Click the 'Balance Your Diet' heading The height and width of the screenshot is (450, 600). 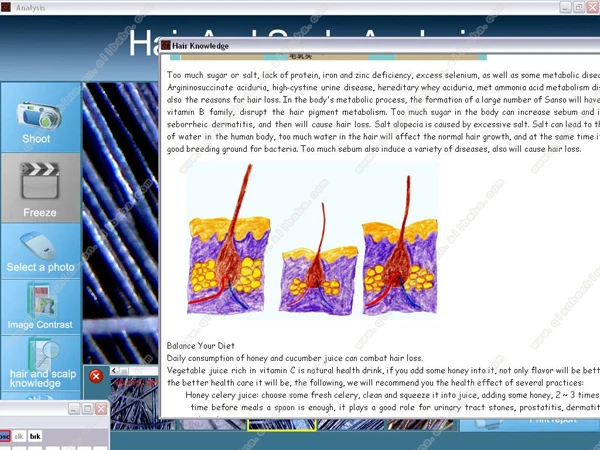201,346
